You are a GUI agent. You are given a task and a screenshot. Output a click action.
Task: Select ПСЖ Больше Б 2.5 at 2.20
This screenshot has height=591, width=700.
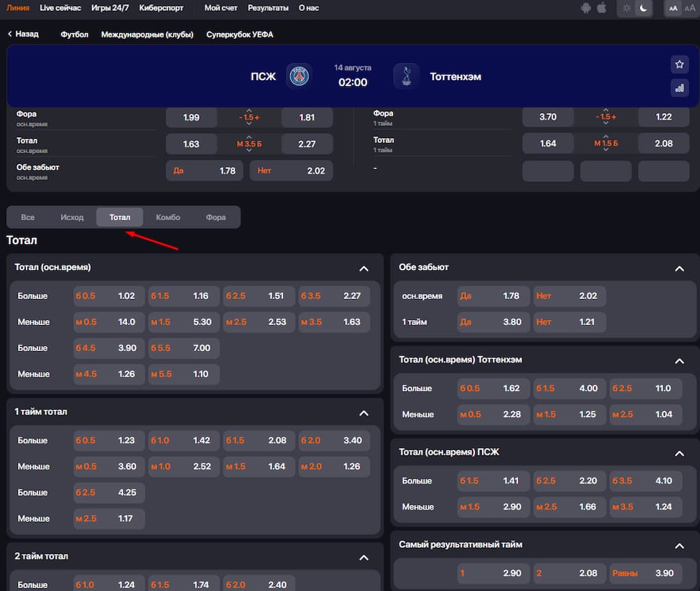(569, 481)
